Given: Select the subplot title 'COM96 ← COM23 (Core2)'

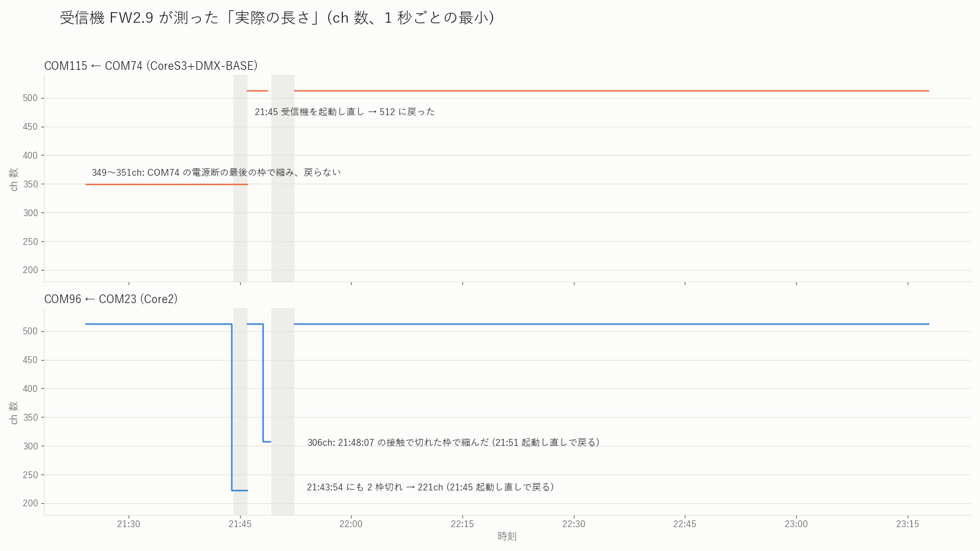Looking at the screenshot, I should pos(111,299).
